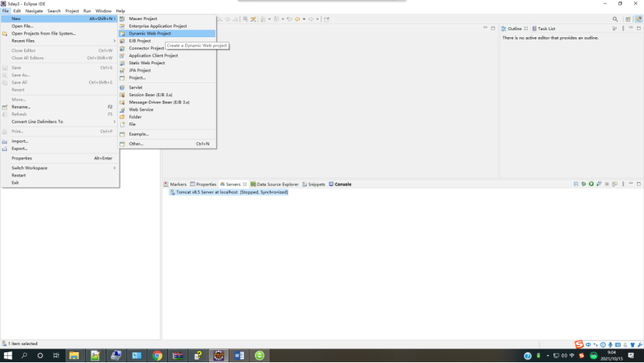Select Enterprise Application Project entry
The height and width of the screenshot is (363, 644).
click(x=167, y=26)
